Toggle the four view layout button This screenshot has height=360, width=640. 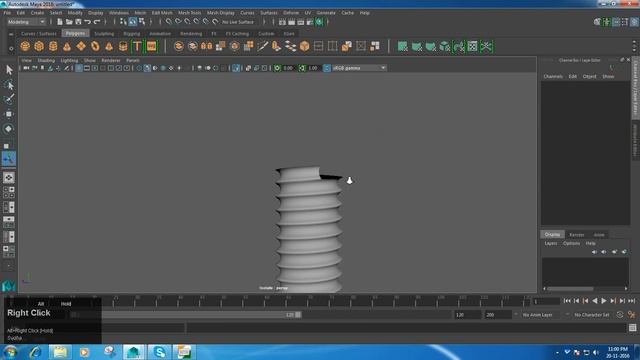9,192
